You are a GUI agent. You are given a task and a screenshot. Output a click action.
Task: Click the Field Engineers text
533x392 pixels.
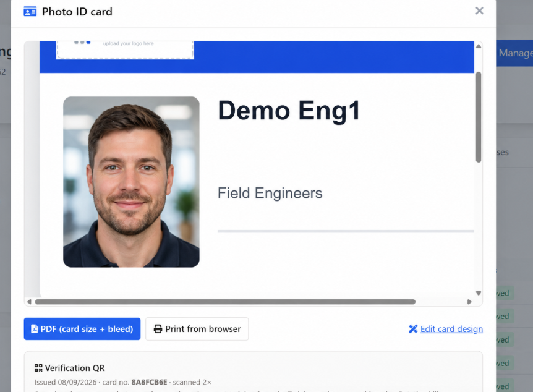[270, 193]
